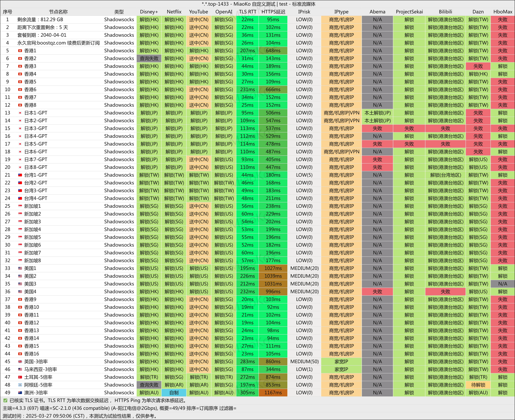This screenshot has height=420, width=515.
Task: Click the N/A HboMax cell for 美国3
Action: 503,284
